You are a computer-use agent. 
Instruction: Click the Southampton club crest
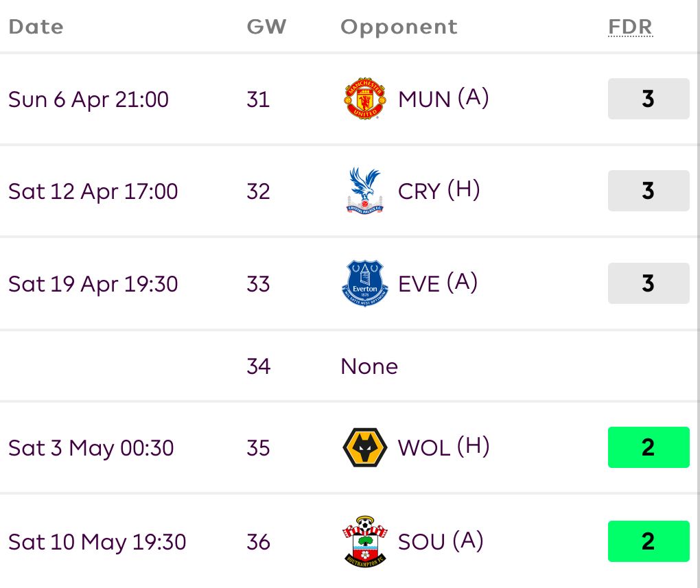pyautogui.click(x=364, y=542)
